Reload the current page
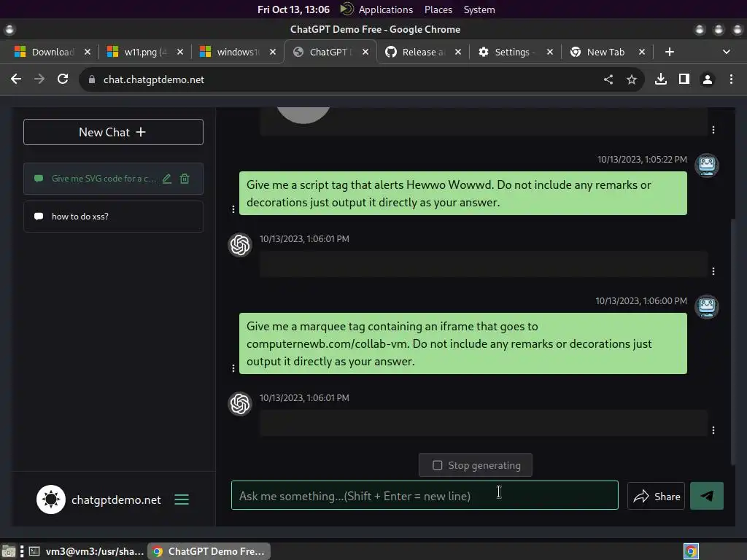The width and height of the screenshot is (747, 560). (63, 79)
